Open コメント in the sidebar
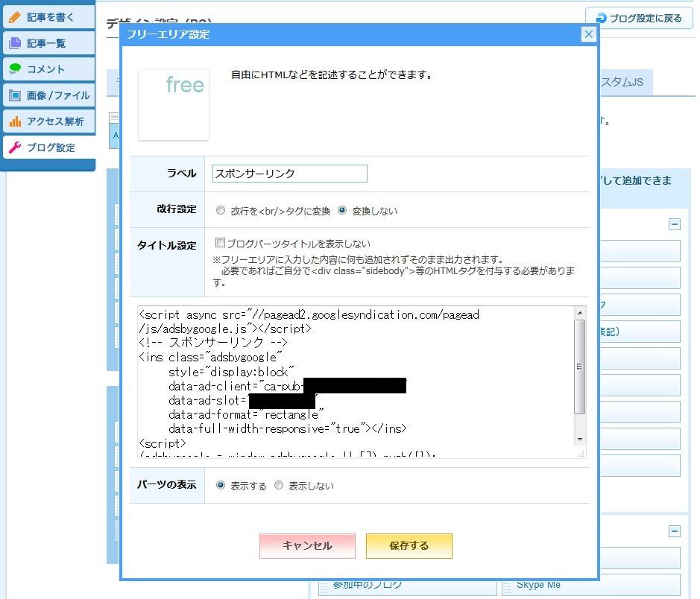 pos(48,69)
